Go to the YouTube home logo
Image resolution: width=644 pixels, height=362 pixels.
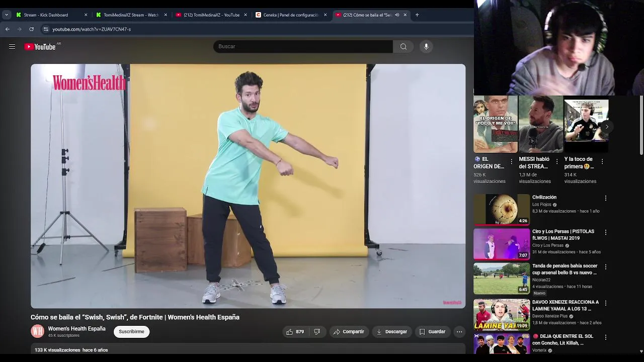40,47
